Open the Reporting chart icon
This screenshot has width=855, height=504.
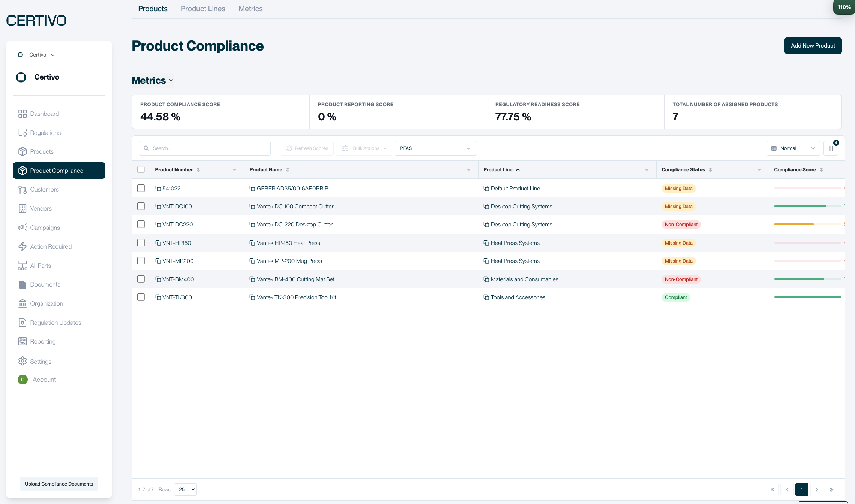[x=22, y=341]
